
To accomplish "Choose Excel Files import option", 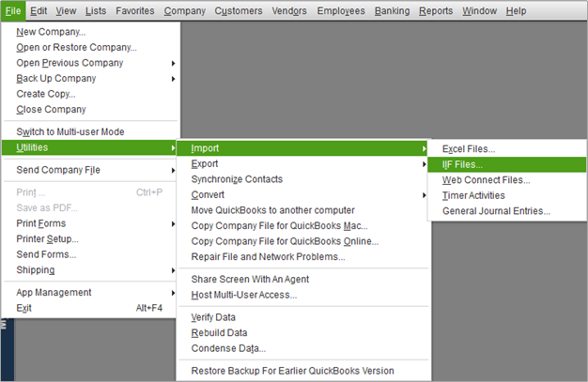I will pyautogui.click(x=506, y=149).
